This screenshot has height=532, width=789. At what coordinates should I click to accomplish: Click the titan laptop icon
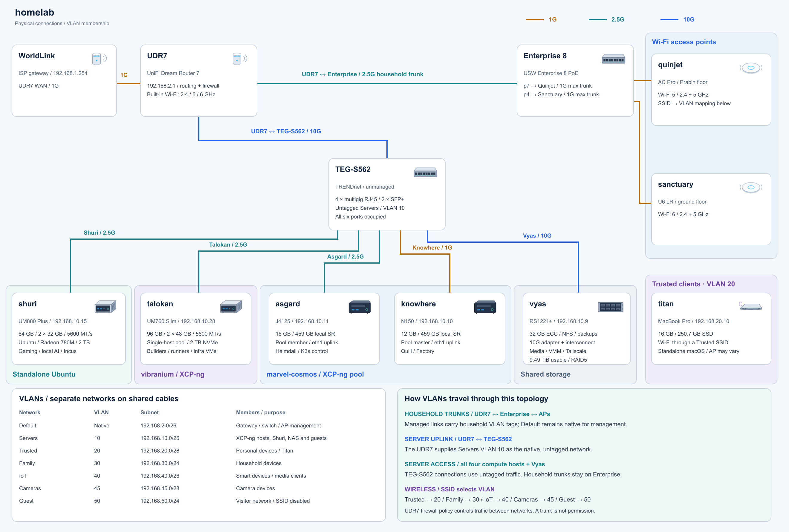point(751,306)
